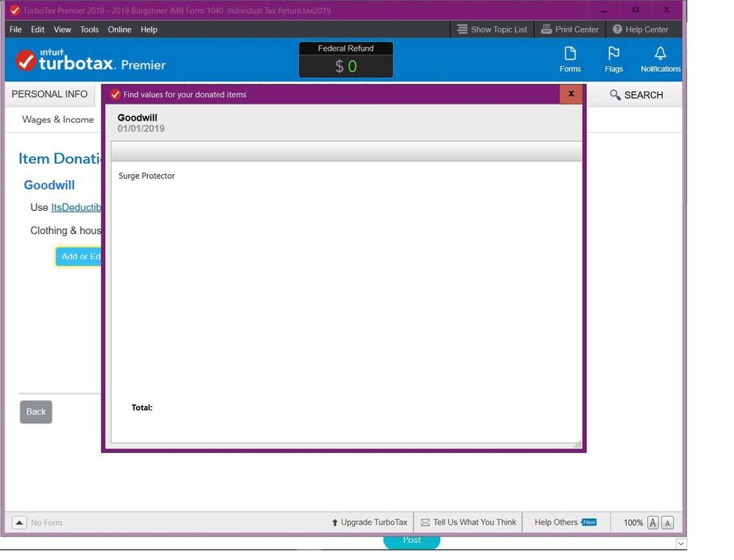Open the Help menu
The height and width of the screenshot is (560, 734).
click(149, 29)
